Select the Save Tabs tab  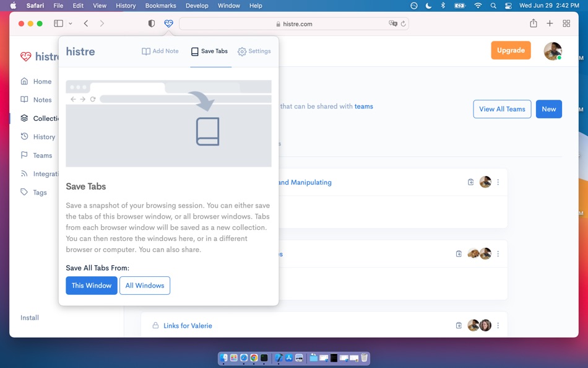click(210, 51)
